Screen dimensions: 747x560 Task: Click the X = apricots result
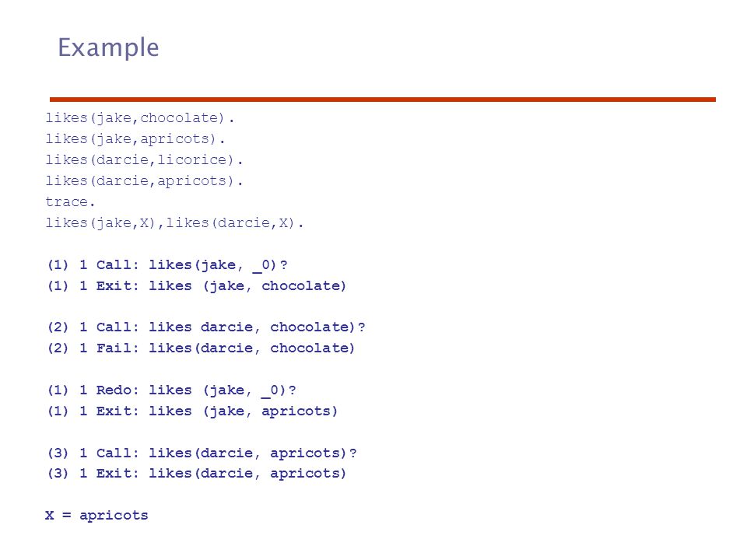tap(96, 515)
